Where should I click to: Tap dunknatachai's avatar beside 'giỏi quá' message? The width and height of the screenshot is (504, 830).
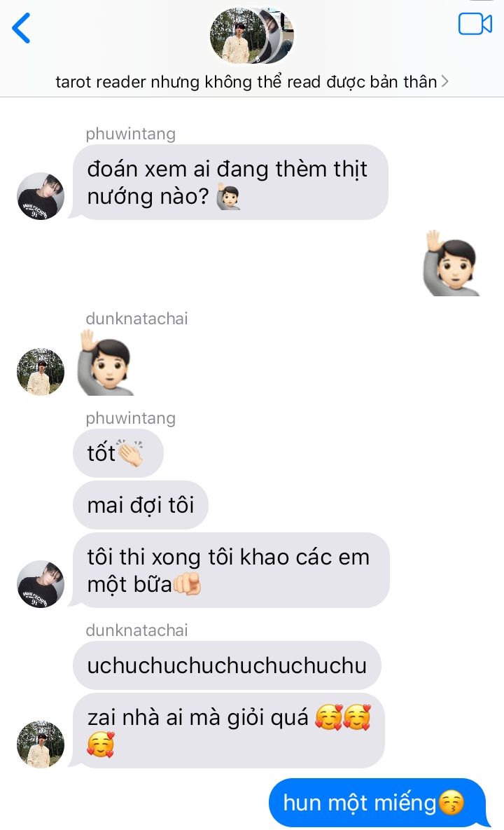pyautogui.click(x=41, y=745)
